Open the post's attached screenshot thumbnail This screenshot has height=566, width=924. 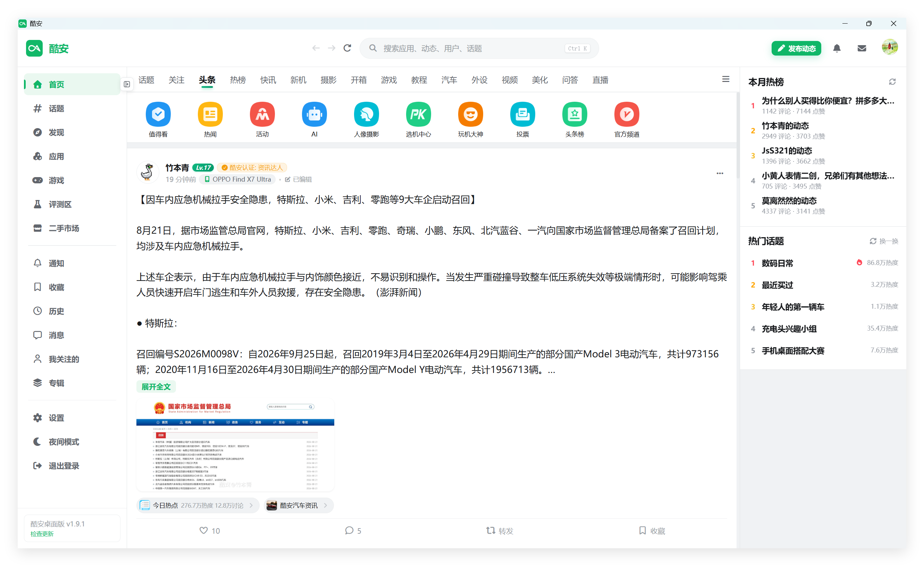pyautogui.click(x=235, y=444)
